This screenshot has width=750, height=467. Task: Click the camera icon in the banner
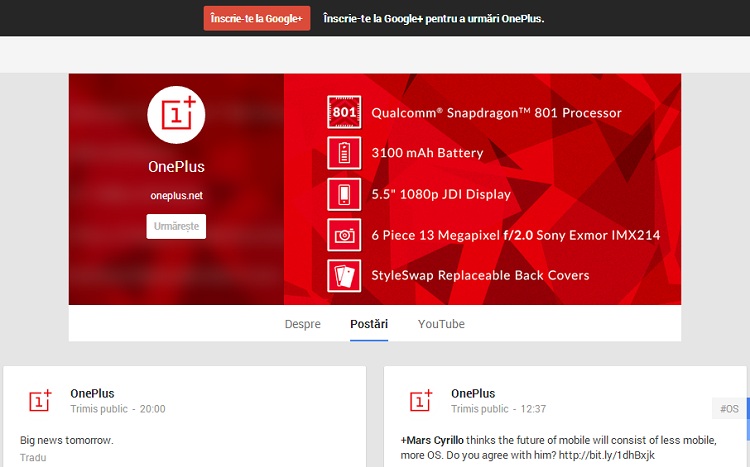coord(343,235)
